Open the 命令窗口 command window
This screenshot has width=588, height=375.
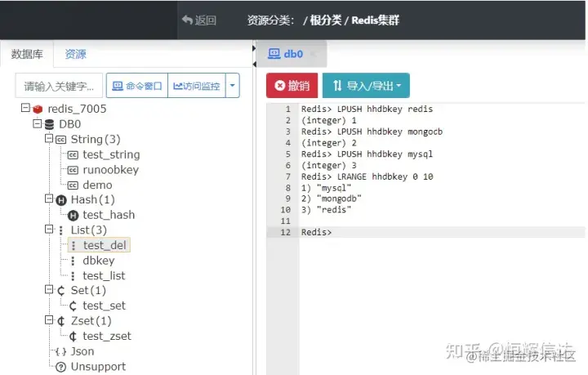137,86
